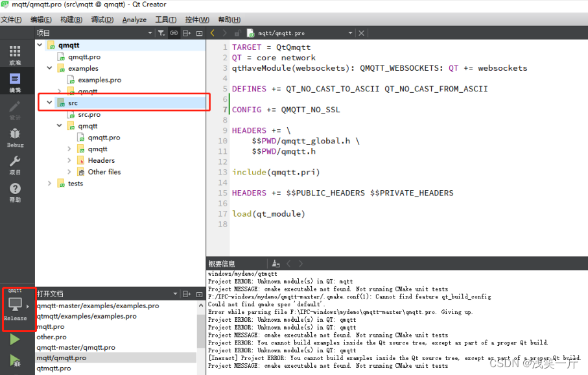
Task: Open qtmqtt.pro in open documents
Action: pos(54,369)
